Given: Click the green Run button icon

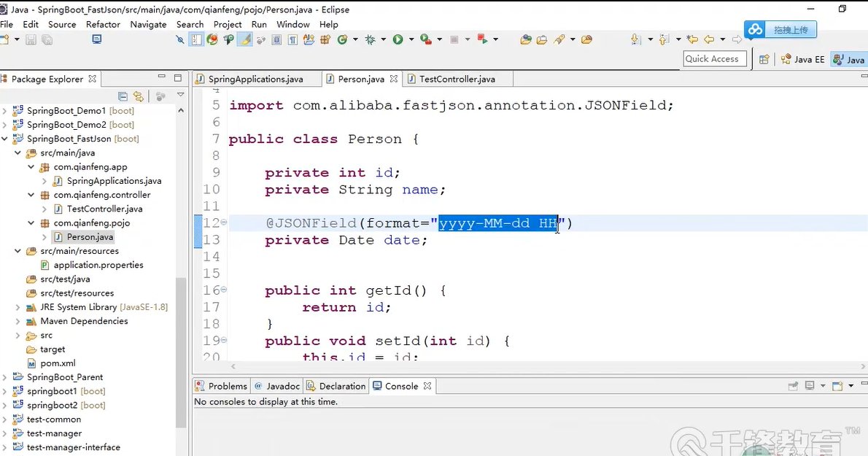Looking at the screenshot, I should (x=398, y=39).
